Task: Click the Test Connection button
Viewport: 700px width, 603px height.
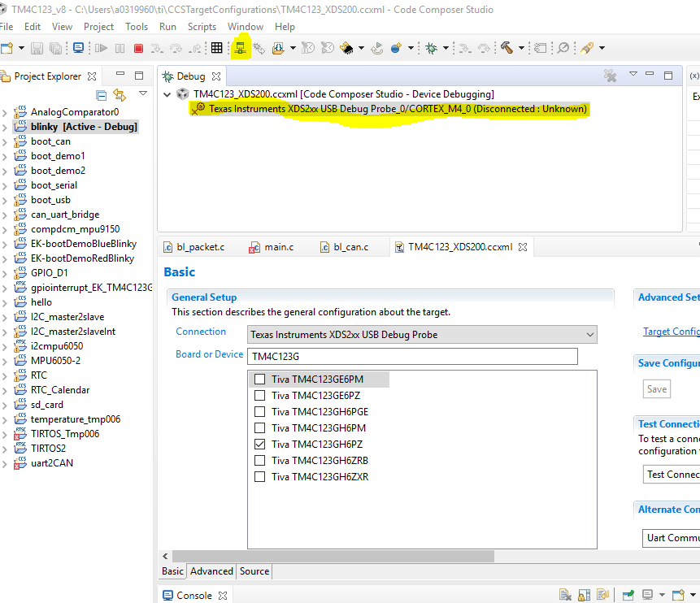Action: (x=672, y=475)
